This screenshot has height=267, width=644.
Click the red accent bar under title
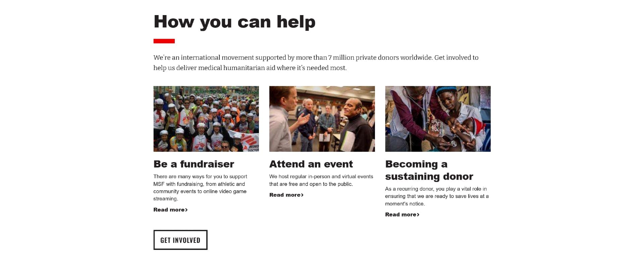pyautogui.click(x=164, y=41)
